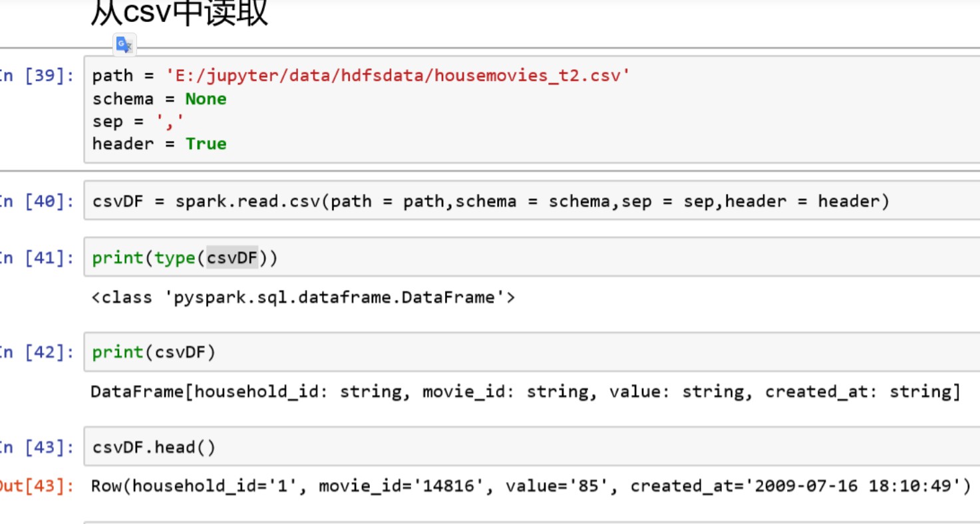Select the In [39] cell prompt
Screen dimensions: 980x524
(x=37, y=75)
